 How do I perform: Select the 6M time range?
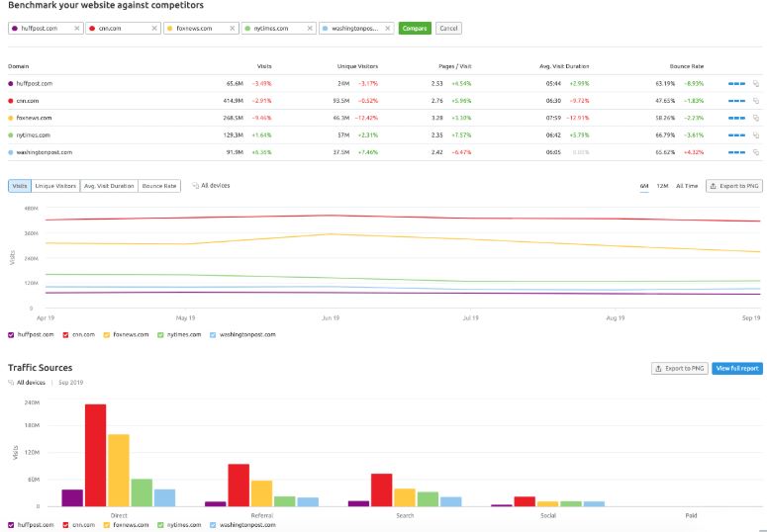pyautogui.click(x=644, y=186)
